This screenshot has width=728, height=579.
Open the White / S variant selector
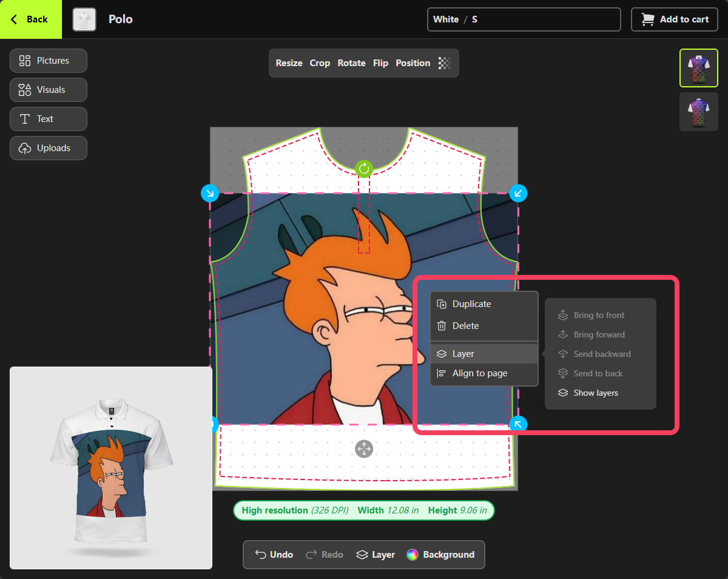point(524,19)
